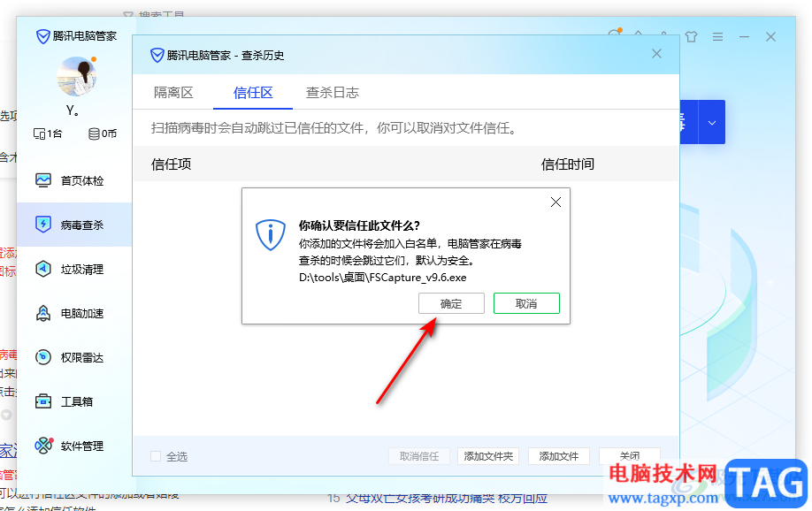Cancel the trust prompt with 取消

point(526,303)
